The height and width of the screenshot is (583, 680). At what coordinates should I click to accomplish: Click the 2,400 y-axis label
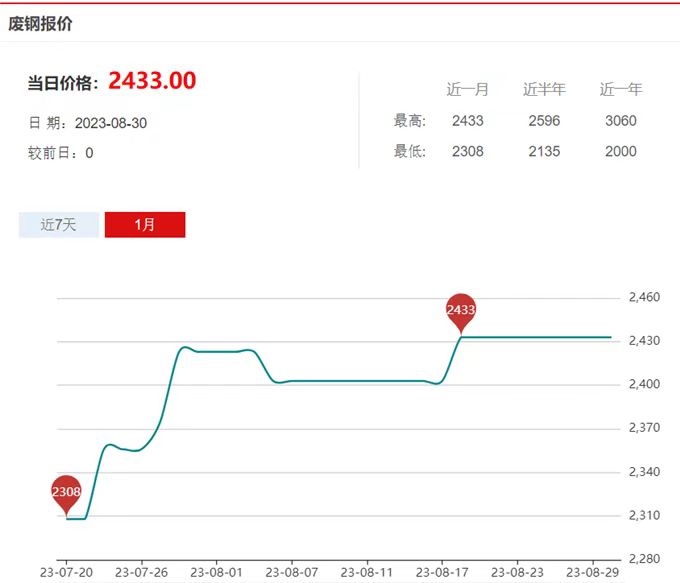644,384
